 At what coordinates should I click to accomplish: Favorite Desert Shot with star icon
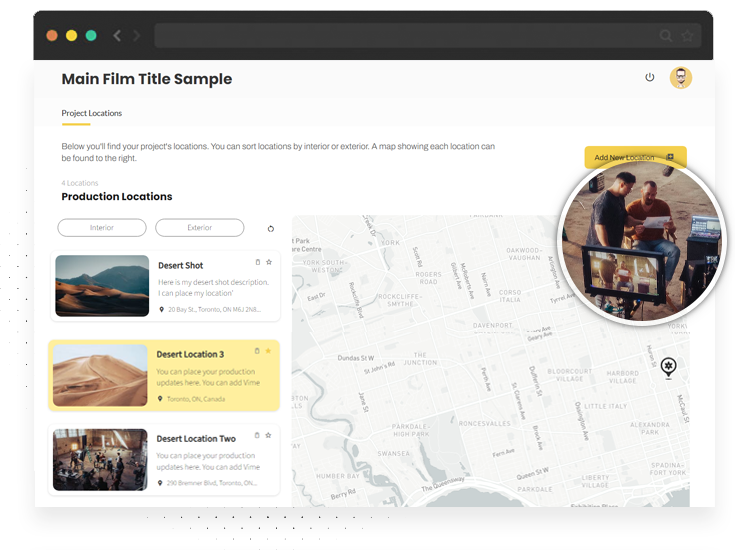point(269,262)
